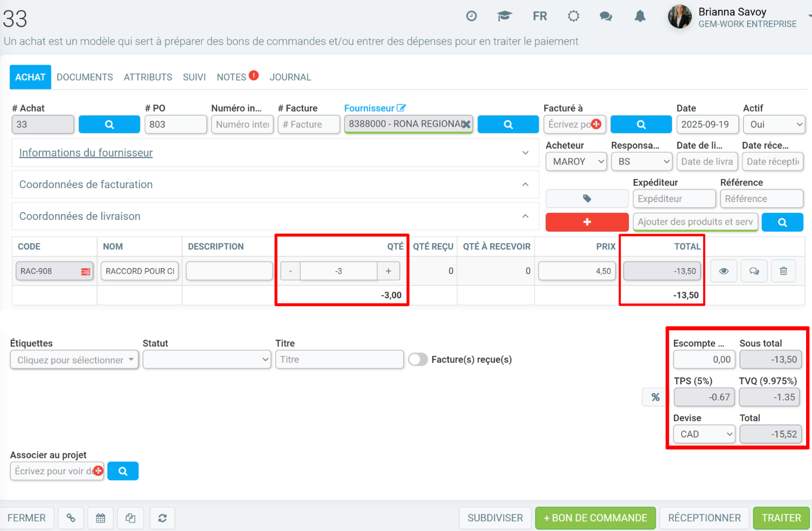Switch to the SUIVI tab

(195, 77)
